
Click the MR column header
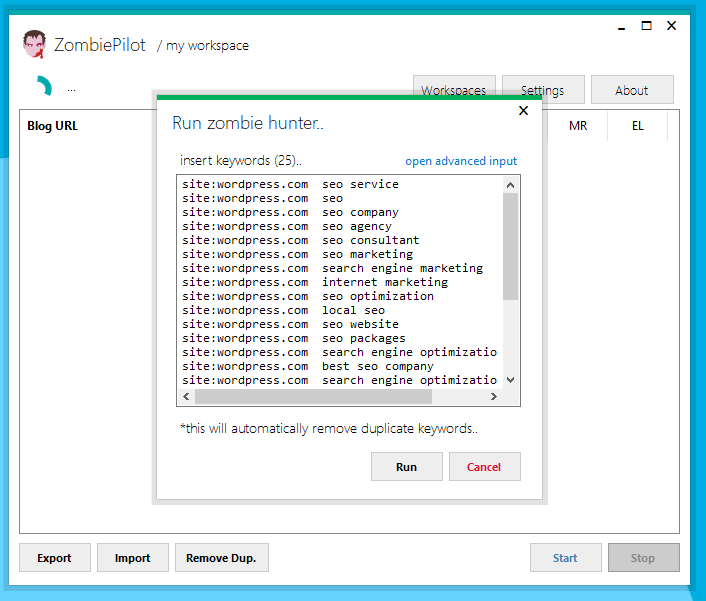pyautogui.click(x=578, y=126)
